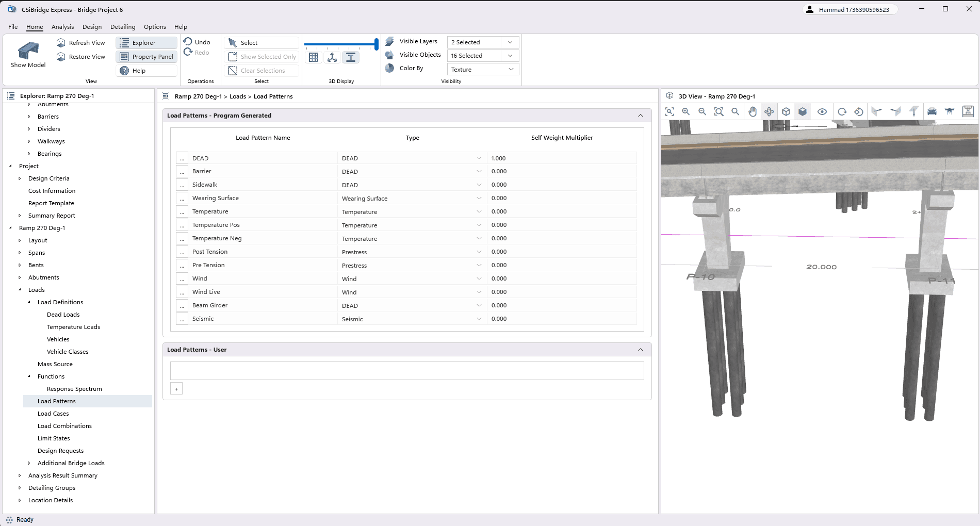Open the Detailing menu

pos(123,27)
